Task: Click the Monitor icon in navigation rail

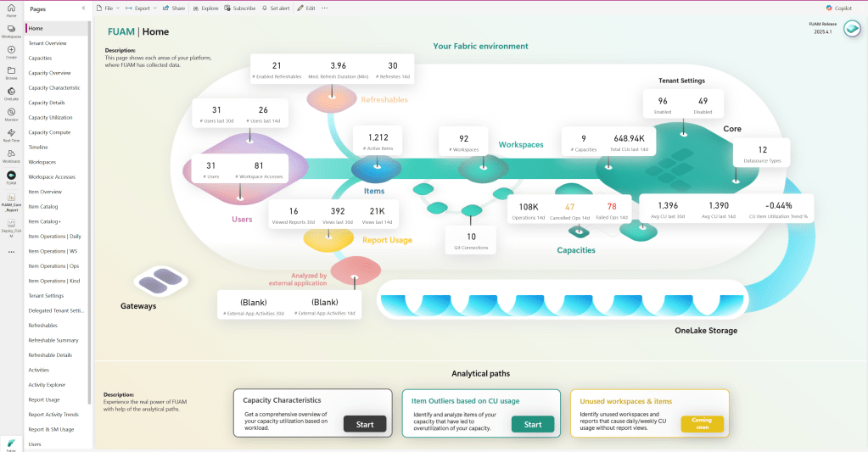Action: pos(11,113)
